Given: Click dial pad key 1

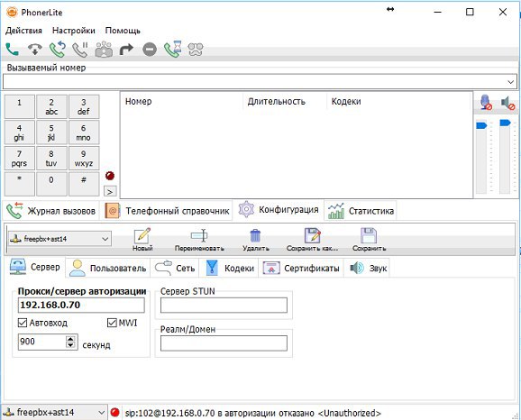Looking at the screenshot, I should (x=19, y=106).
